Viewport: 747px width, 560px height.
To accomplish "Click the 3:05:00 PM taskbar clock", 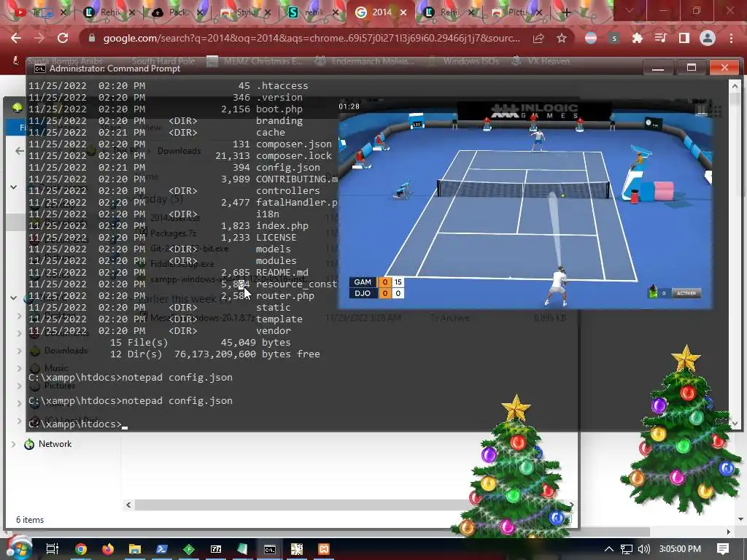I will pos(680,549).
